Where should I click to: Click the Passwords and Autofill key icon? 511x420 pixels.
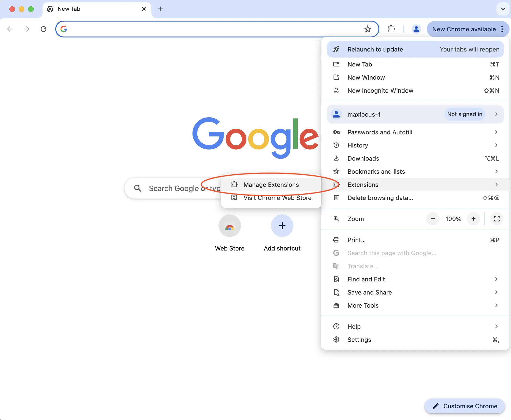click(336, 132)
